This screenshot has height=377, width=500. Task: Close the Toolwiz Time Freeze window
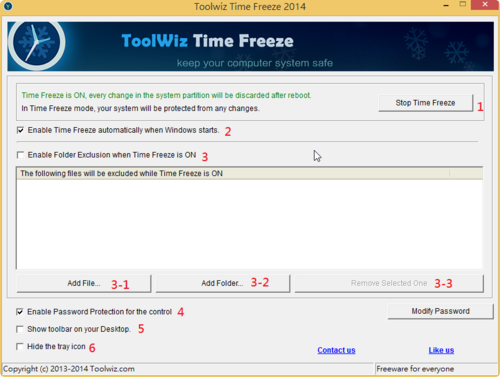485,5
